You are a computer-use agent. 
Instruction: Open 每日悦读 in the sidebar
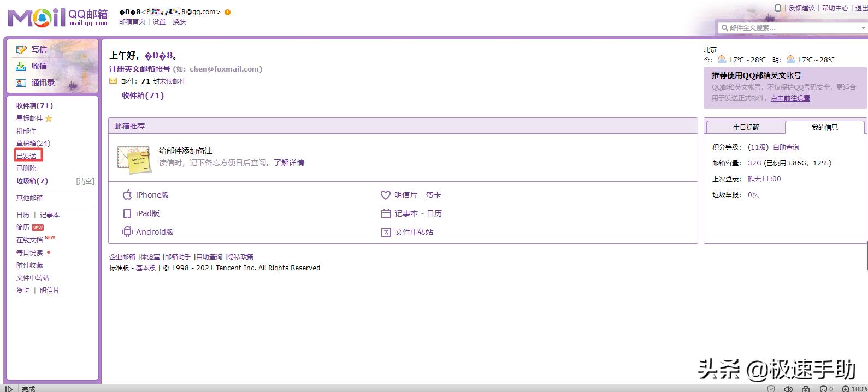pyautogui.click(x=29, y=253)
